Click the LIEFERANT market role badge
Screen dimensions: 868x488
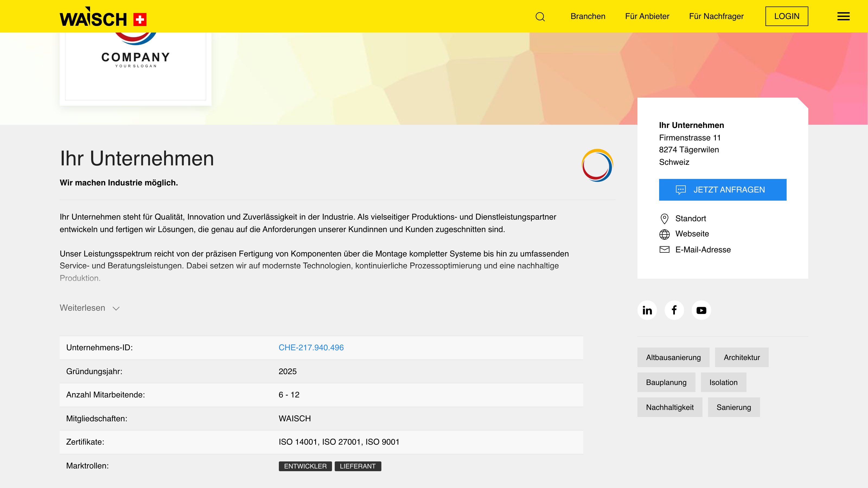pyautogui.click(x=358, y=466)
